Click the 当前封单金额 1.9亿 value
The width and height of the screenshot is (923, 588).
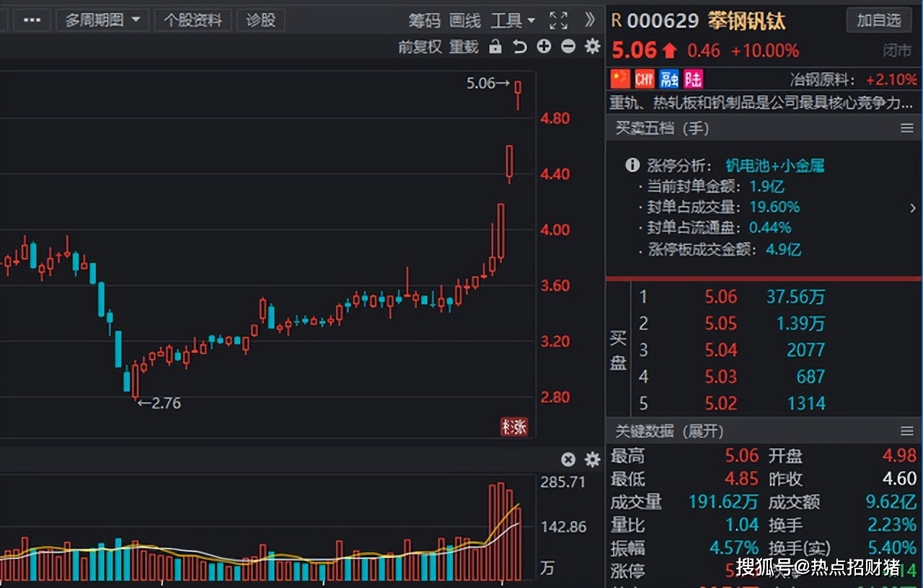[x=766, y=187]
